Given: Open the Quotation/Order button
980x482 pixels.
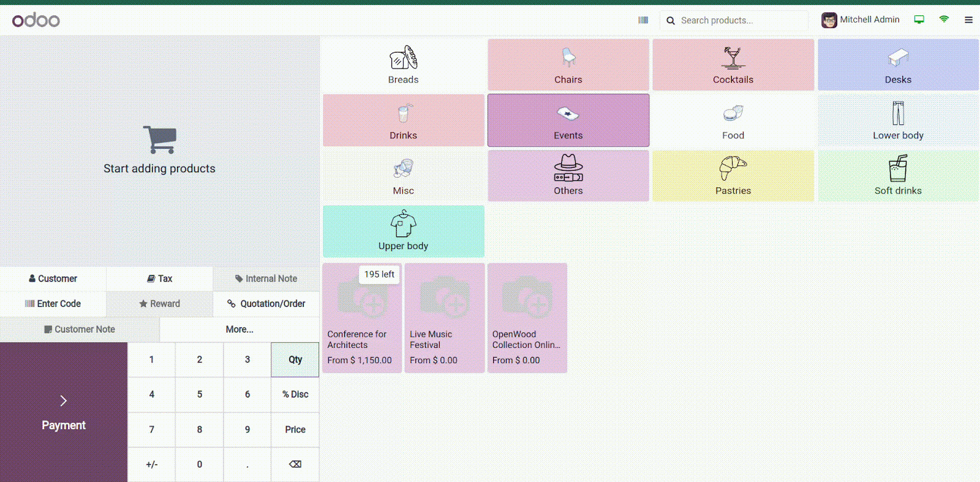Looking at the screenshot, I should [x=266, y=304].
